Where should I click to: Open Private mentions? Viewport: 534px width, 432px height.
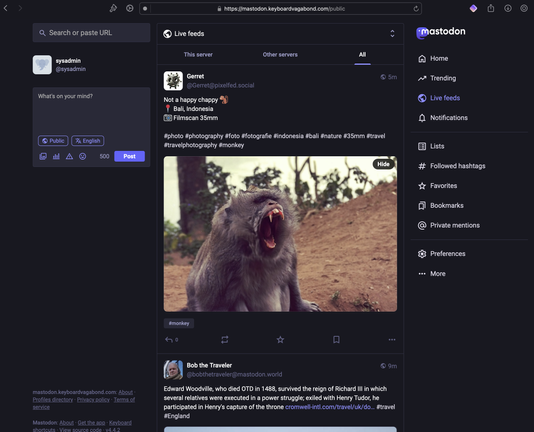449,226
